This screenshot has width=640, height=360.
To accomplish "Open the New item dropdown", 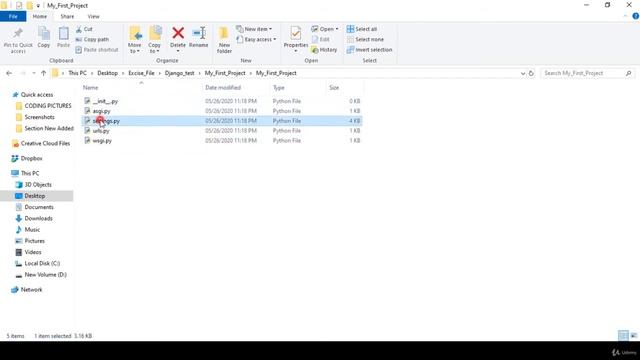I will (254, 29).
